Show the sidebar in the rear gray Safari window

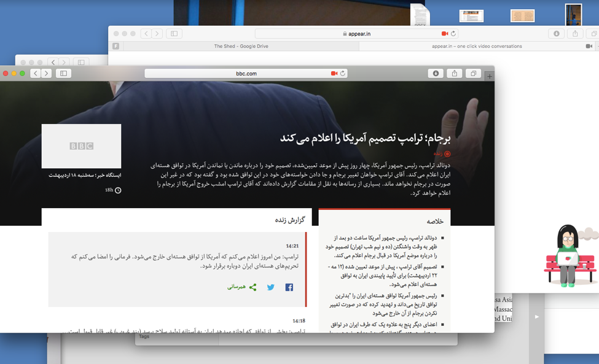81,62
